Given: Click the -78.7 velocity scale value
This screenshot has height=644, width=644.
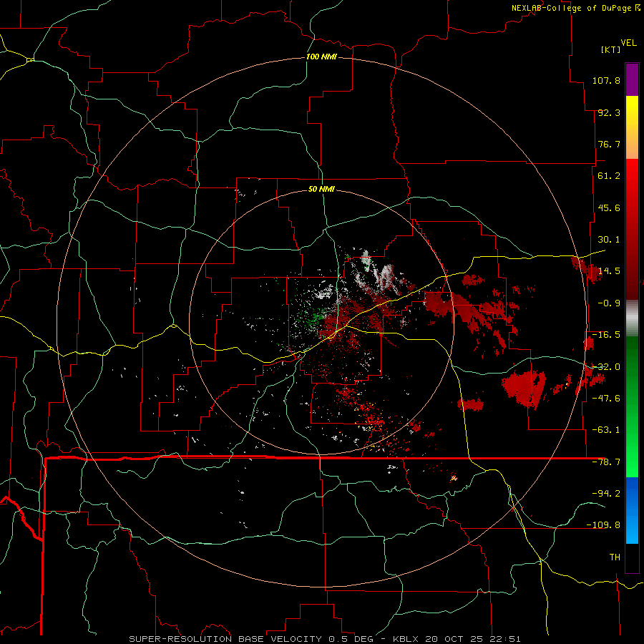Looking at the screenshot, I should (606, 462).
